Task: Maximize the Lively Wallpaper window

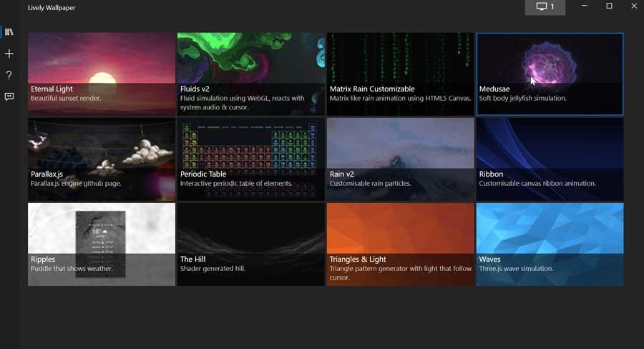Action: click(x=610, y=6)
